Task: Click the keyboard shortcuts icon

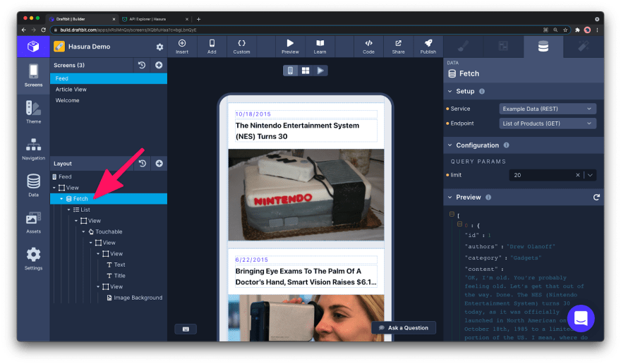Action: click(186, 329)
